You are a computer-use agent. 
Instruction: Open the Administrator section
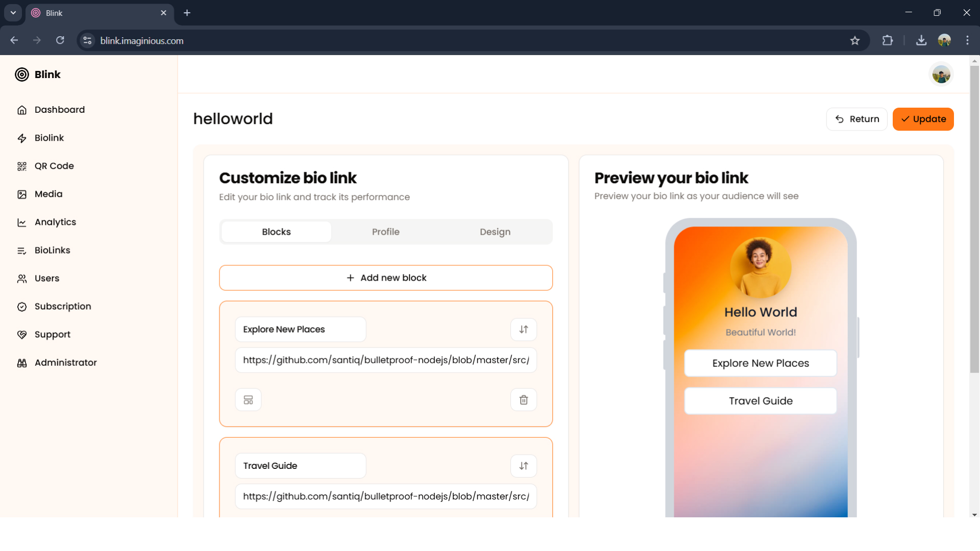click(x=22, y=363)
